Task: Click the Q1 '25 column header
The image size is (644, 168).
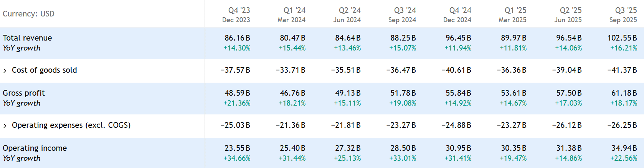Action: coord(514,15)
